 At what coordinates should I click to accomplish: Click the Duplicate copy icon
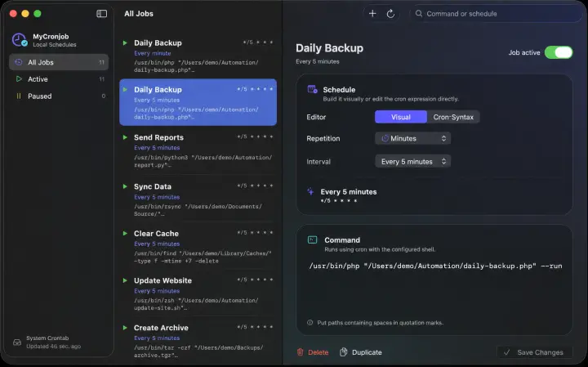[344, 352]
